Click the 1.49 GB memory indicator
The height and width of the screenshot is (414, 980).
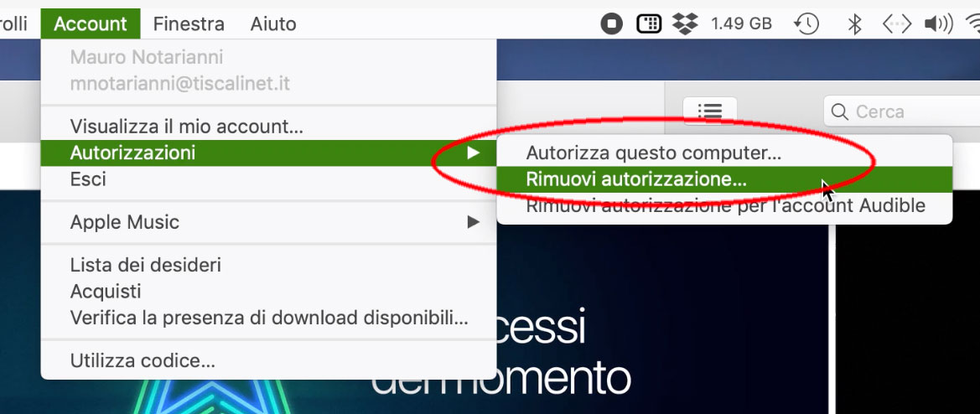[740, 24]
